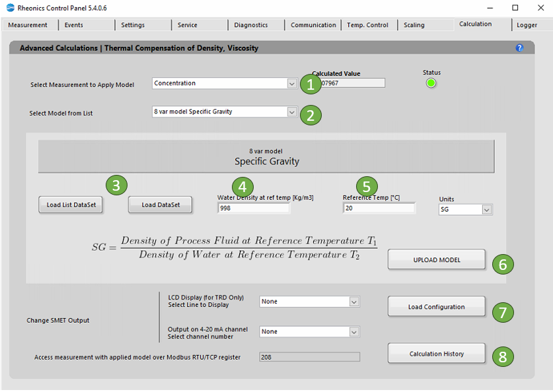Click the green Status indicator light

431,83
